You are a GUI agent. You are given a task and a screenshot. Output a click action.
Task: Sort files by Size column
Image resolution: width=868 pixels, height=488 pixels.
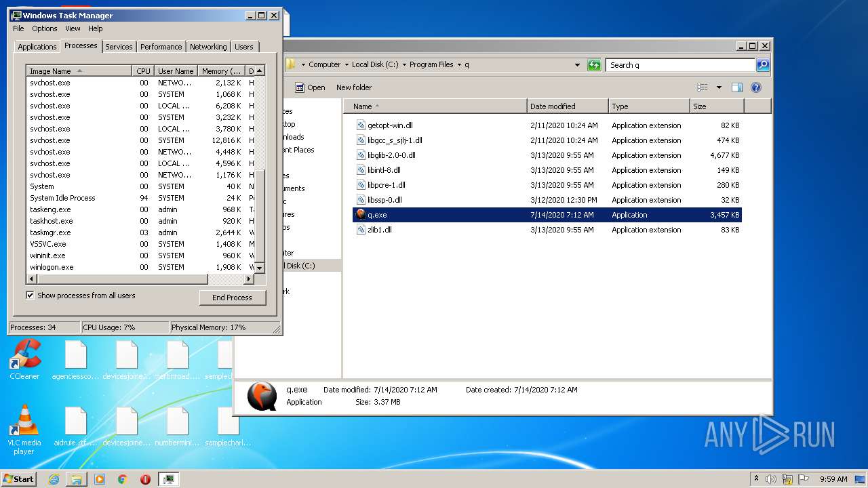[x=717, y=106]
